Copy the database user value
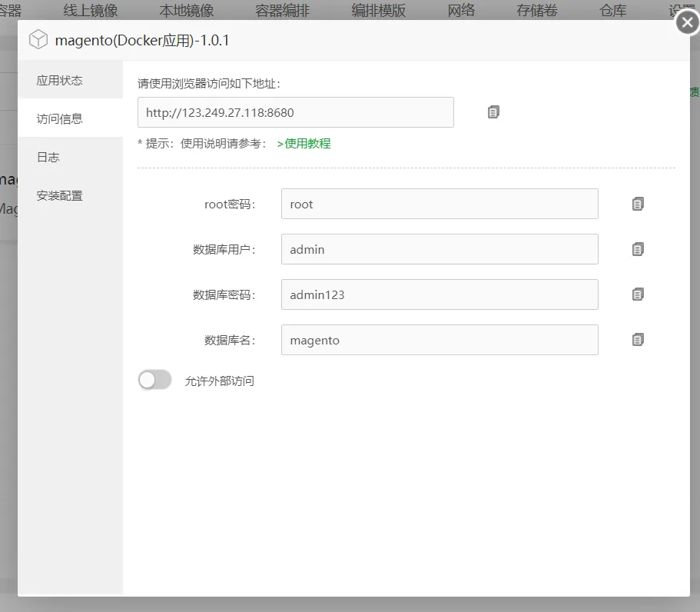 pos(638,249)
